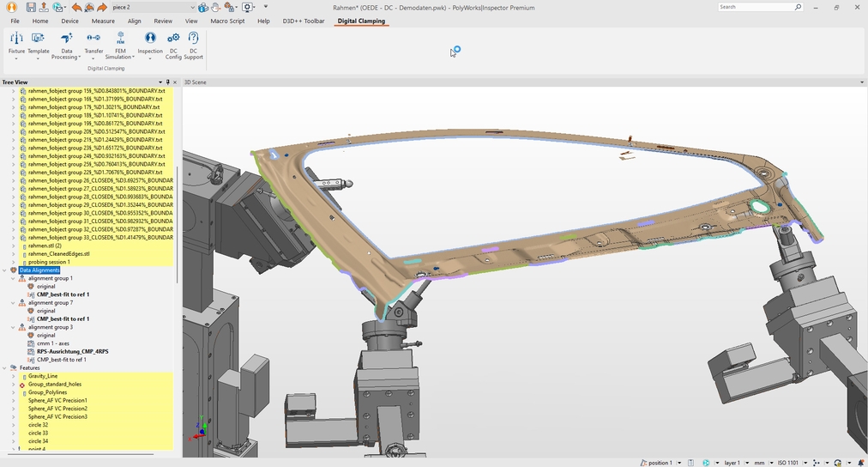868x467 pixels.
Task: Pin the Tree View panel
Action: click(167, 82)
